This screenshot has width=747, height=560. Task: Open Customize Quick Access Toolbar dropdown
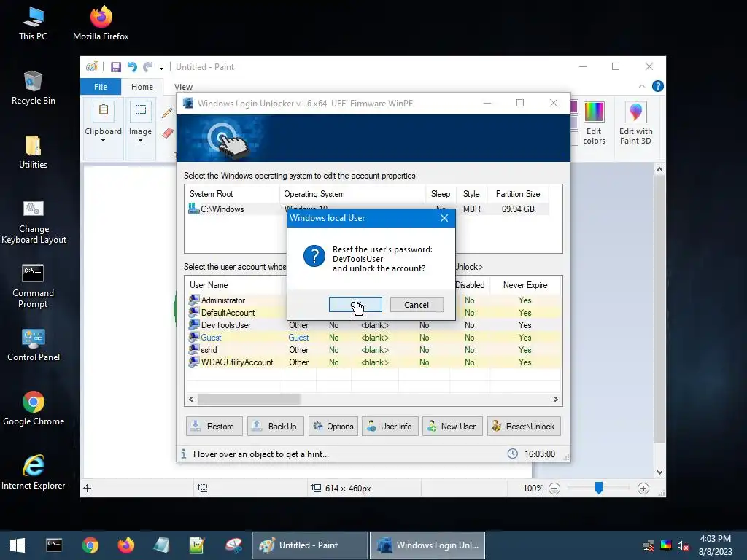pos(161,68)
